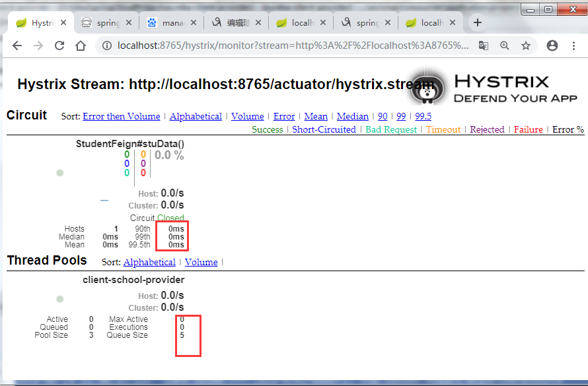Sort circuits by Error then Volume
Viewport: 588px width, 386px height.
tap(121, 116)
